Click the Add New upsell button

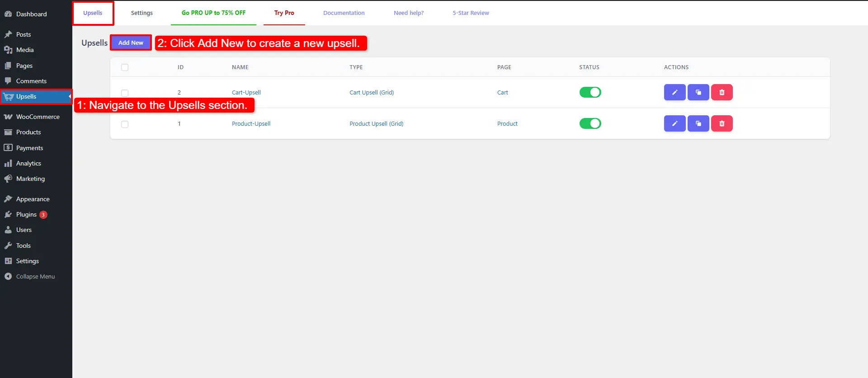click(131, 43)
